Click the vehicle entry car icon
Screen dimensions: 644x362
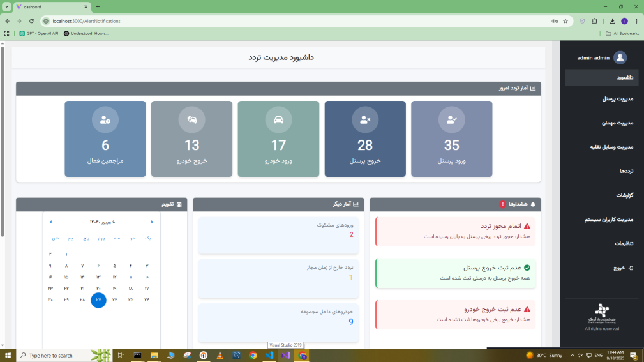pyautogui.click(x=278, y=119)
